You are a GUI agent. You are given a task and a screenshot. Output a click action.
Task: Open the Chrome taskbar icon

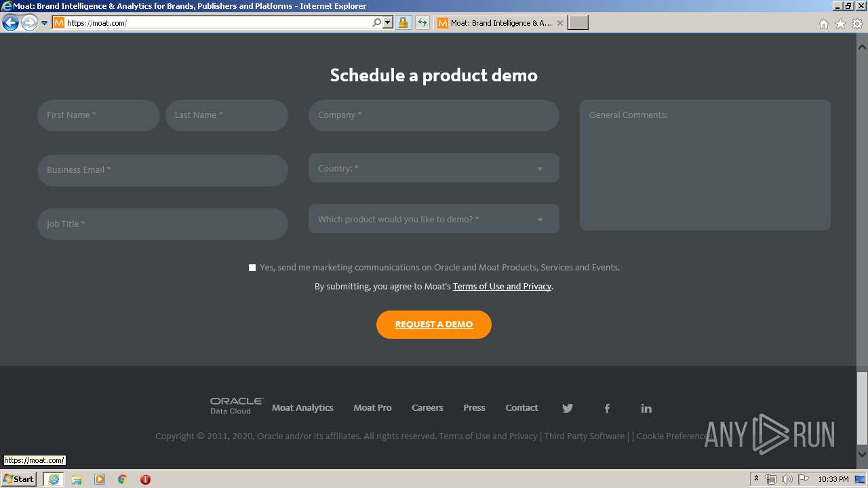coord(123,479)
